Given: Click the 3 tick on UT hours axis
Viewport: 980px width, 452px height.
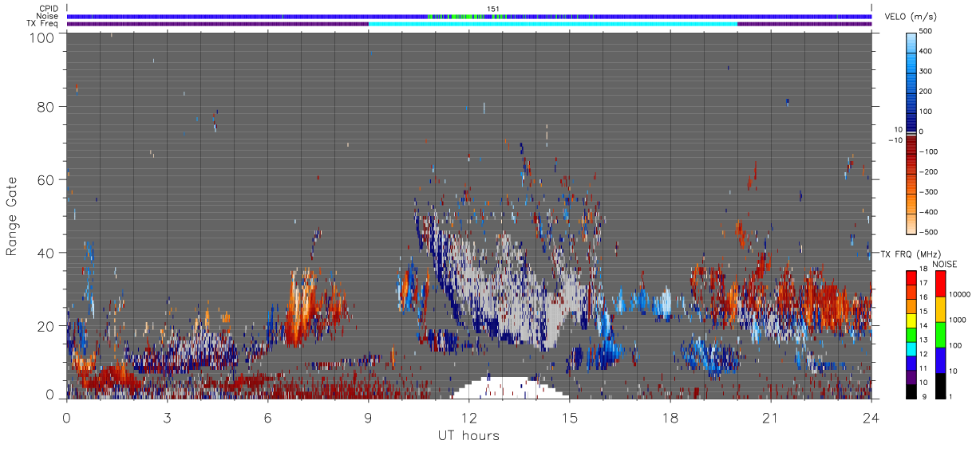Looking at the screenshot, I should tap(167, 417).
